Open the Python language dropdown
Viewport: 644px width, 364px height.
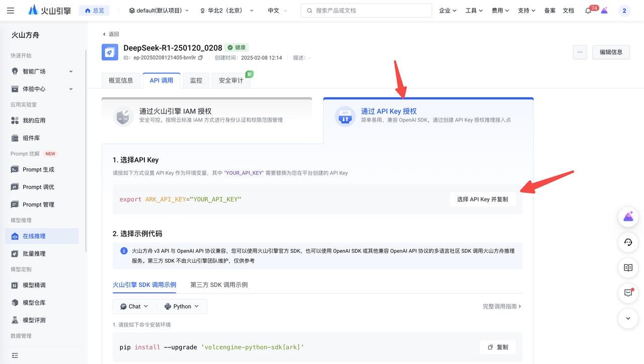(182, 306)
